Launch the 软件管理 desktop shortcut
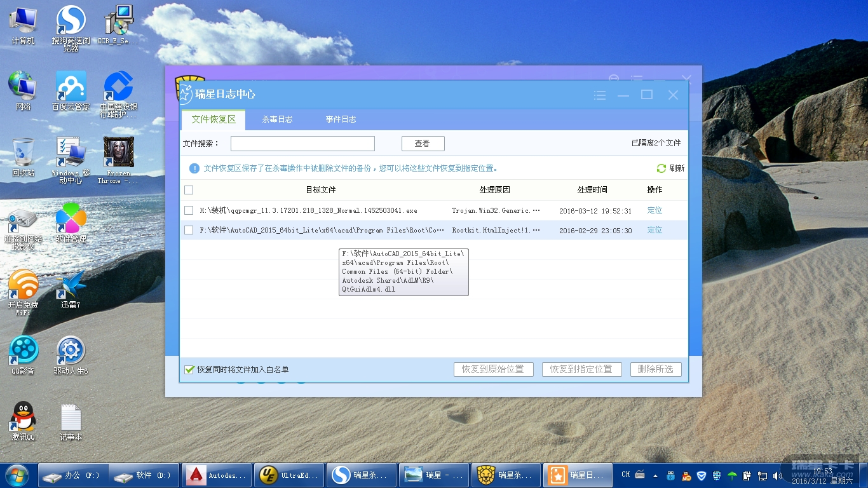 (x=71, y=223)
